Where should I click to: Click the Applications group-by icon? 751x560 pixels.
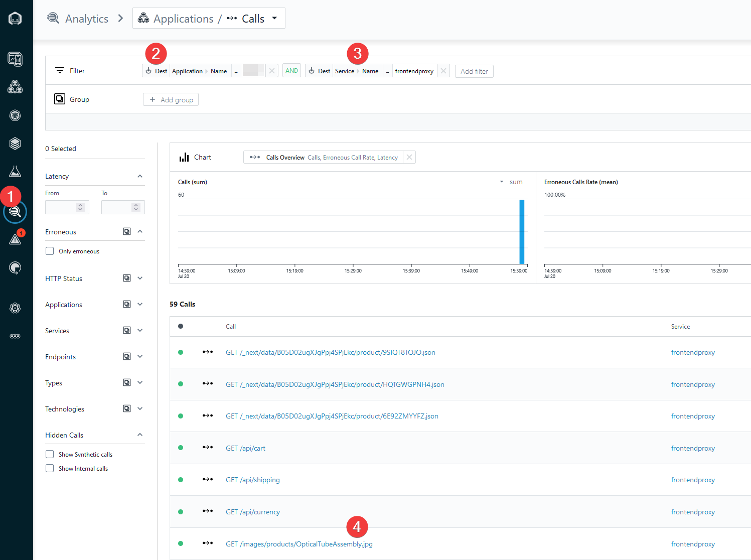tap(127, 304)
